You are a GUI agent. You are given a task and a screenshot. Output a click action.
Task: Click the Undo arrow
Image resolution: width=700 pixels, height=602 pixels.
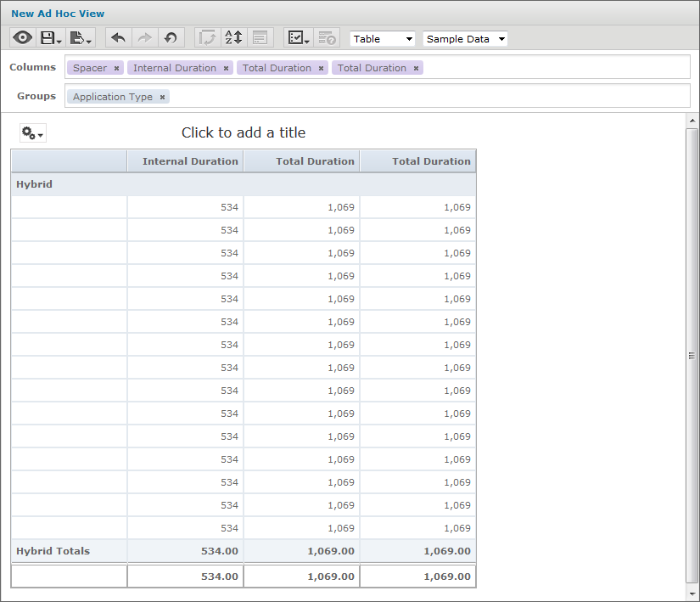tap(119, 38)
